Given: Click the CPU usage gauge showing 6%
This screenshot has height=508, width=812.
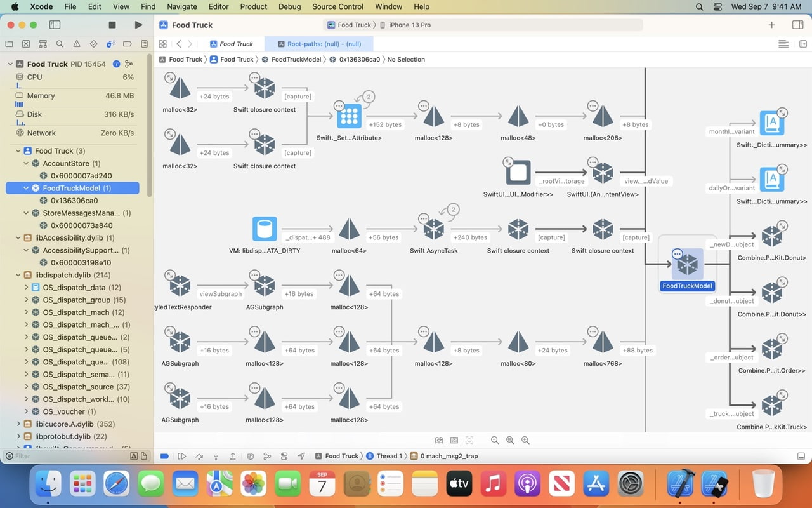Looking at the screenshot, I should click(70, 77).
